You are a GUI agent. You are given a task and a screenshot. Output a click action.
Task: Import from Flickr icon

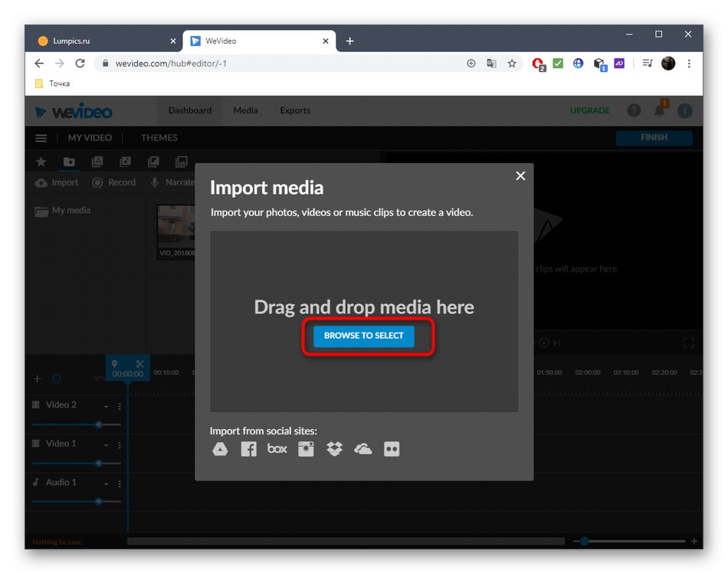(392, 449)
